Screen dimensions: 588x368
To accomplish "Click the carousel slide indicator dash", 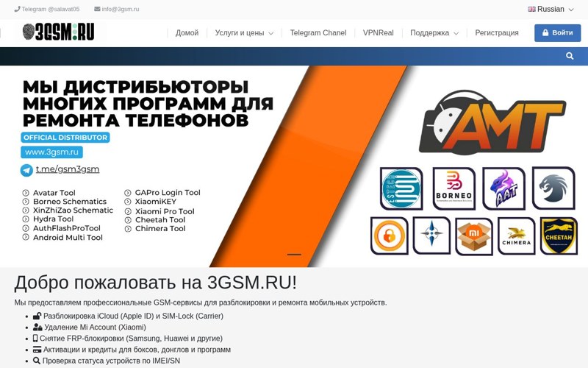I will click(294, 255).
